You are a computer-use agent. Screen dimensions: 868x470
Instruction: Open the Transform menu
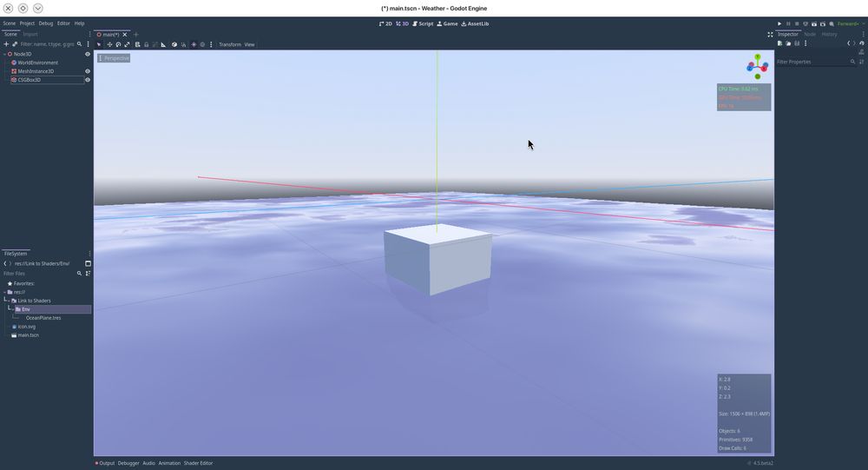[x=230, y=44]
